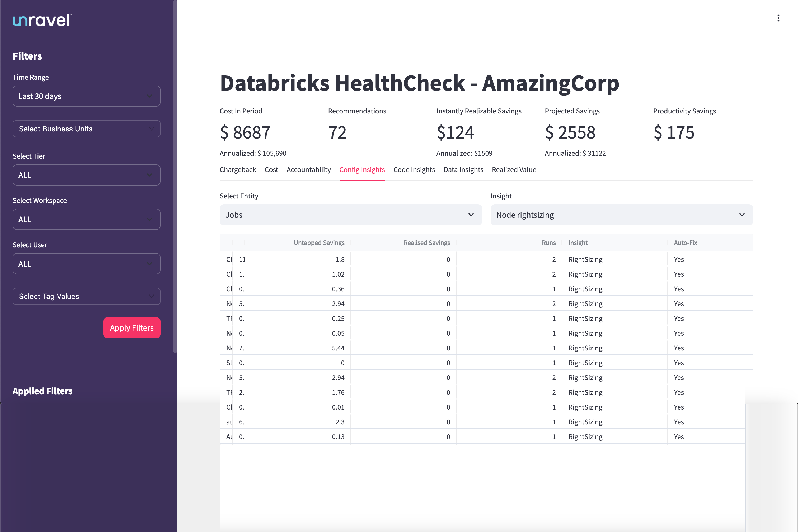Switch to the Chargeback tab

click(x=238, y=170)
